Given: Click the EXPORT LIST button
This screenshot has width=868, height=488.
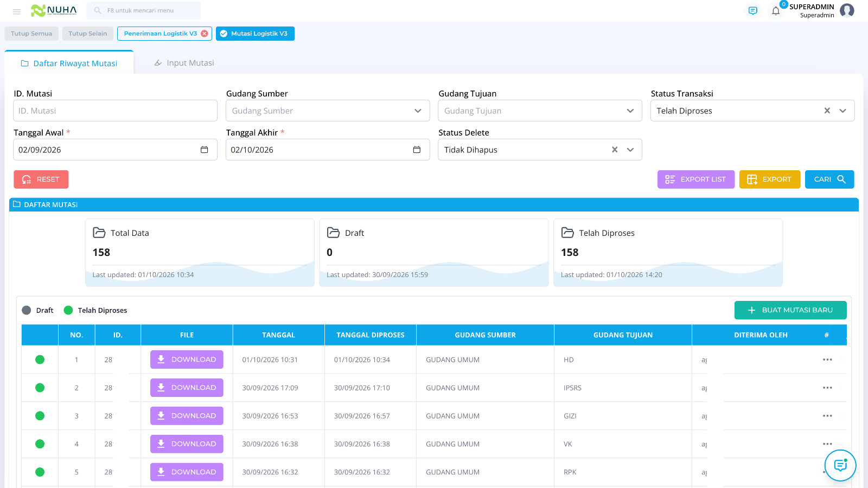Looking at the screenshot, I should (x=696, y=179).
